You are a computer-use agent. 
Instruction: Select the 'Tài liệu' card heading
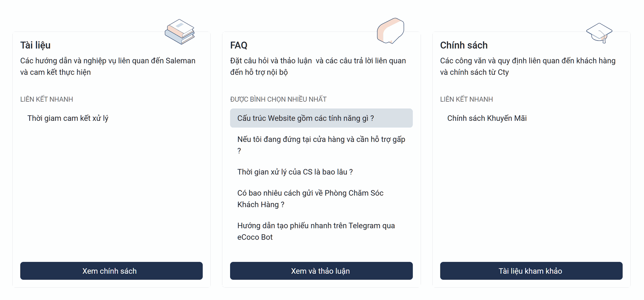tap(35, 45)
